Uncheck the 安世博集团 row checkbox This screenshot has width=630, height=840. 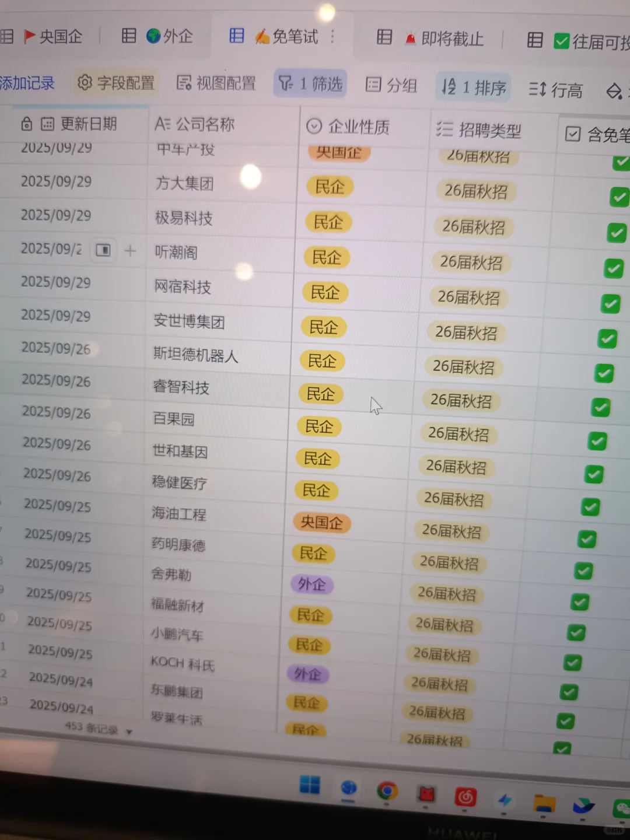[607, 338]
